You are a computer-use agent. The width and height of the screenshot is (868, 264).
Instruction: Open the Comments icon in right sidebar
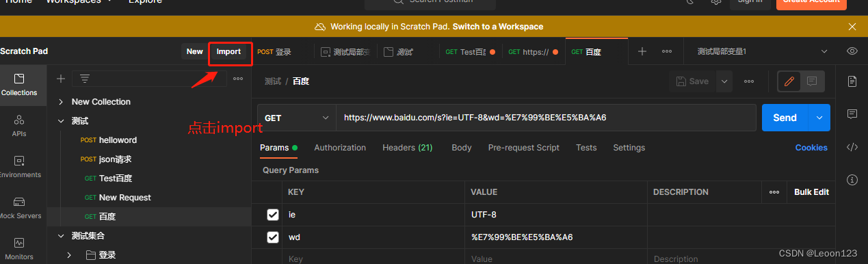(852, 114)
